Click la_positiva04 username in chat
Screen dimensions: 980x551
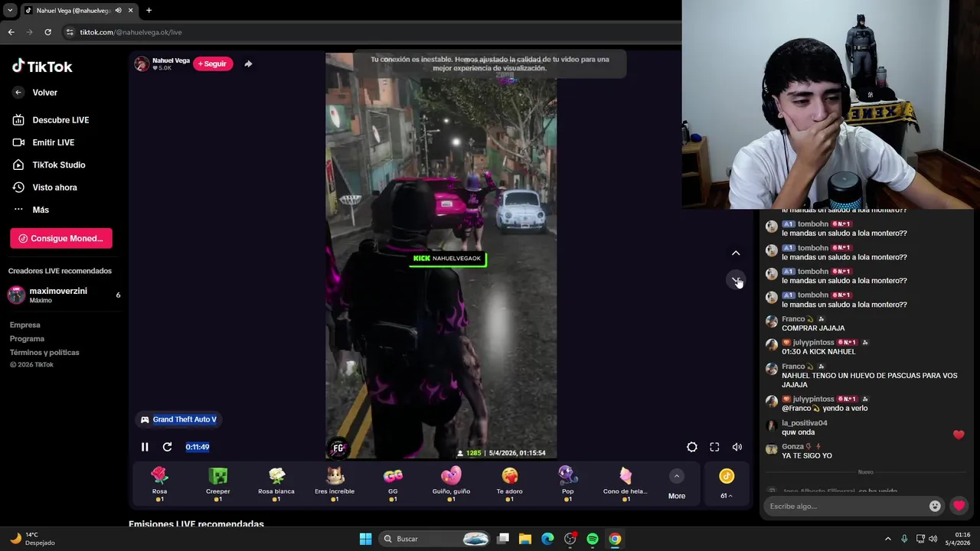805,423
